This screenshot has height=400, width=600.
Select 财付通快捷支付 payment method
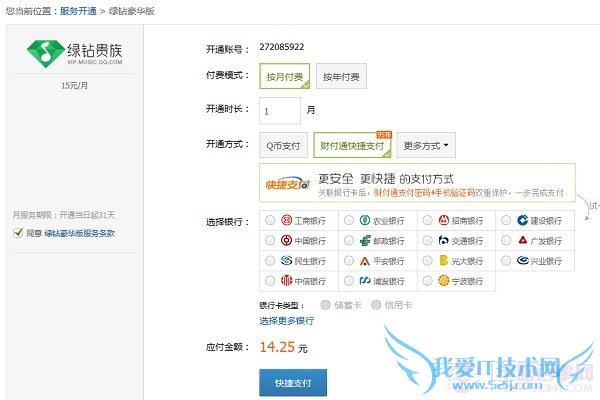352,145
